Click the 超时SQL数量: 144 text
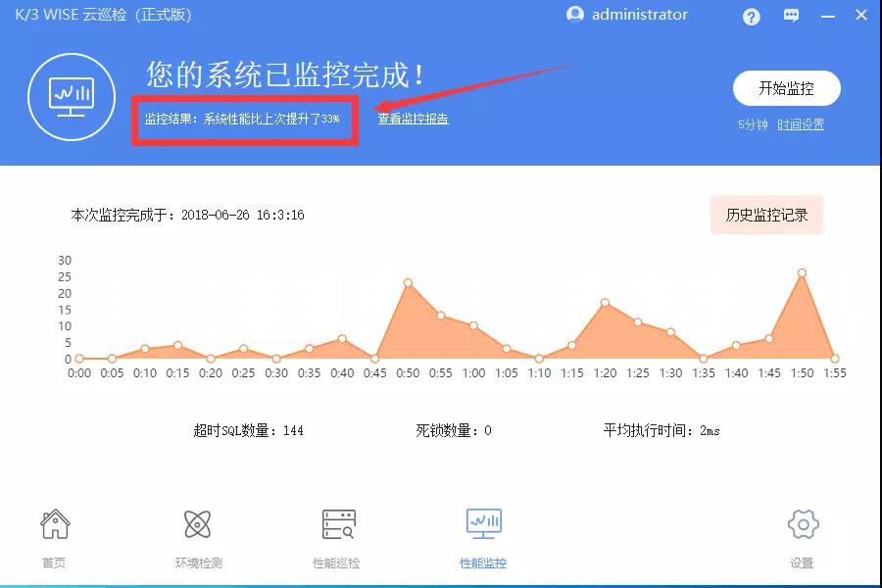882x588 pixels. [248, 430]
